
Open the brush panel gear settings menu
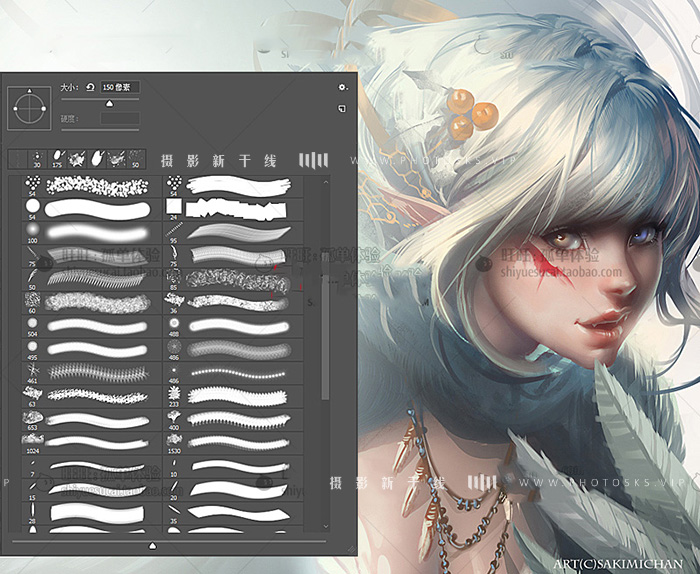click(342, 87)
